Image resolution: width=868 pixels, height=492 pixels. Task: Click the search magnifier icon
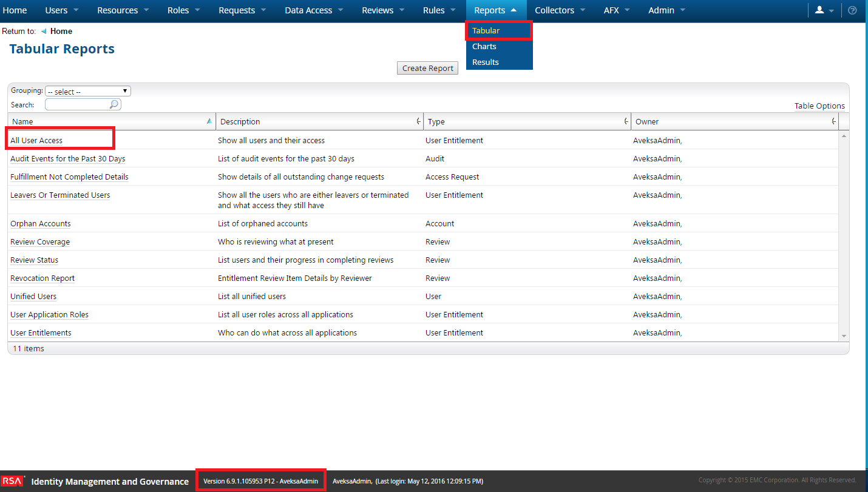click(114, 104)
